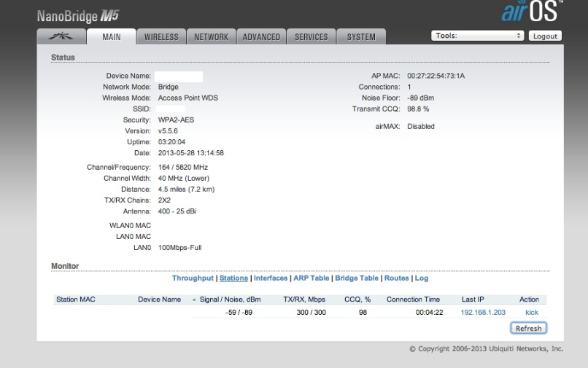588x368 pixels.
Task: Switch to the MAIN tab
Action: [x=111, y=37]
